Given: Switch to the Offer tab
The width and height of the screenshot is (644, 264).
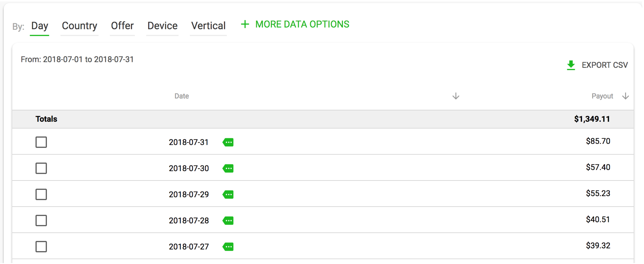Looking at the screenshot, I should (x=122, y=26).
